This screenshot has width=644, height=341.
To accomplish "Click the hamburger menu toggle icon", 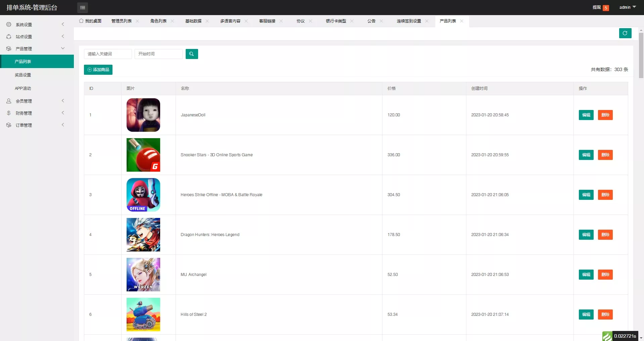I will point(82,7).
